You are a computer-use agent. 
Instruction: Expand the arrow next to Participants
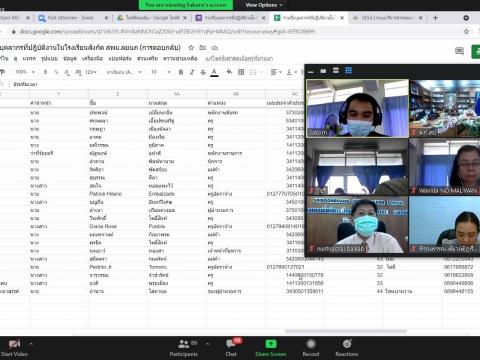[207, 343]
